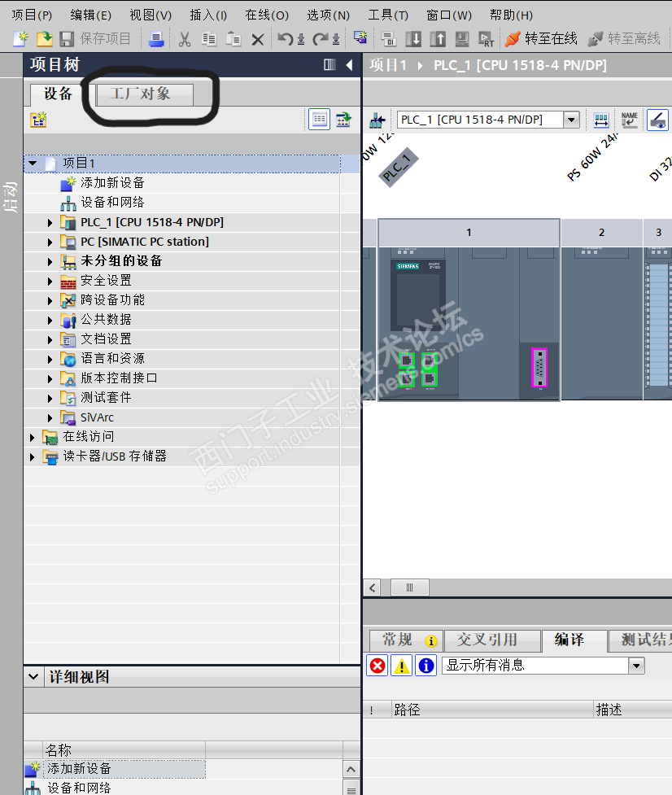Upload from device via toolbar icon
Viewport: 672px width, 795px height.
pos(438,39)
